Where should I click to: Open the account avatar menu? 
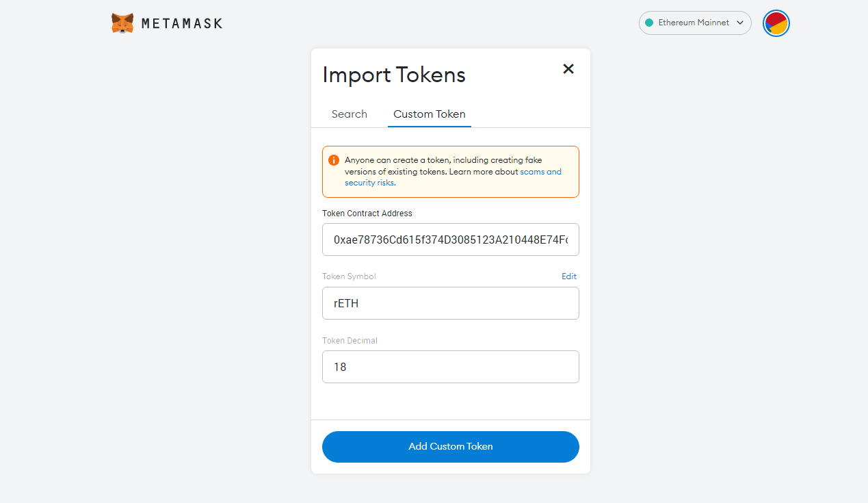pos(776,23)
